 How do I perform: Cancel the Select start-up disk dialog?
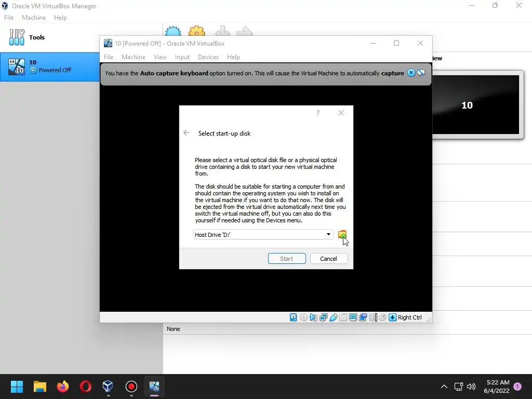(328, 259)
